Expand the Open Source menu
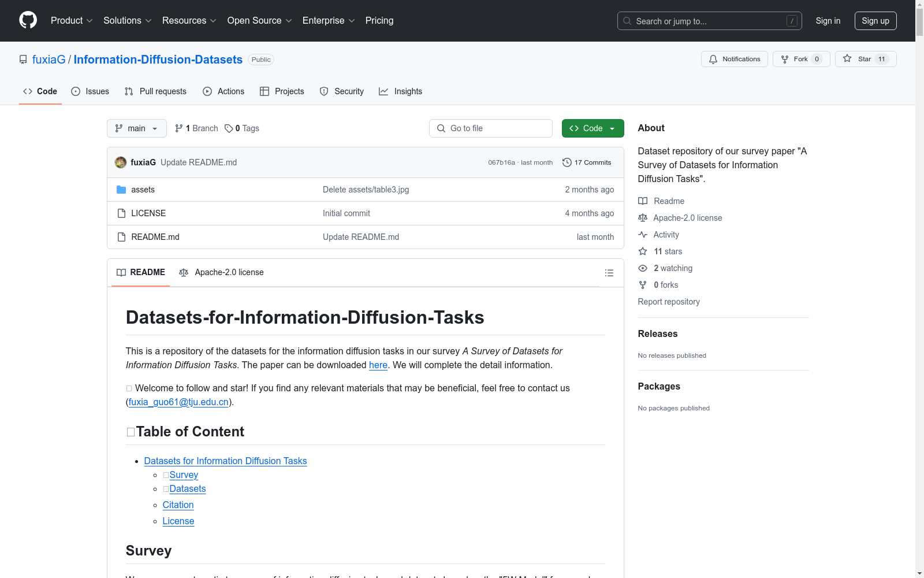The height and width of the screenshot is (578, 924). (259, 21)
